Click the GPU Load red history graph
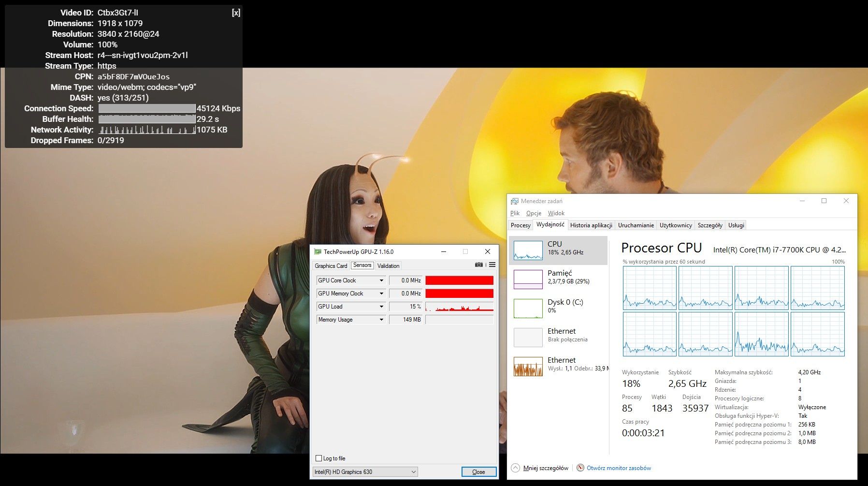The width and height of the screenshot is (868, 486). point(459,307)
